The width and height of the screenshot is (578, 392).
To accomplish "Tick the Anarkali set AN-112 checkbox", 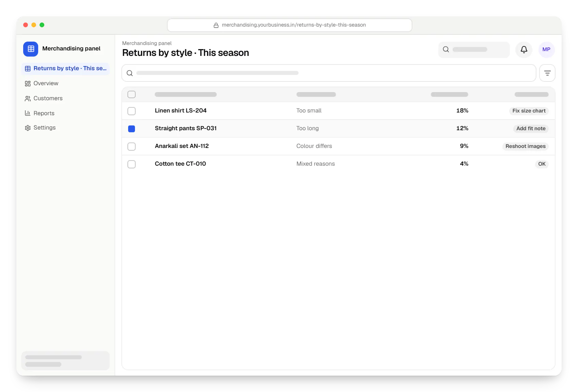I will click(132, 147).
